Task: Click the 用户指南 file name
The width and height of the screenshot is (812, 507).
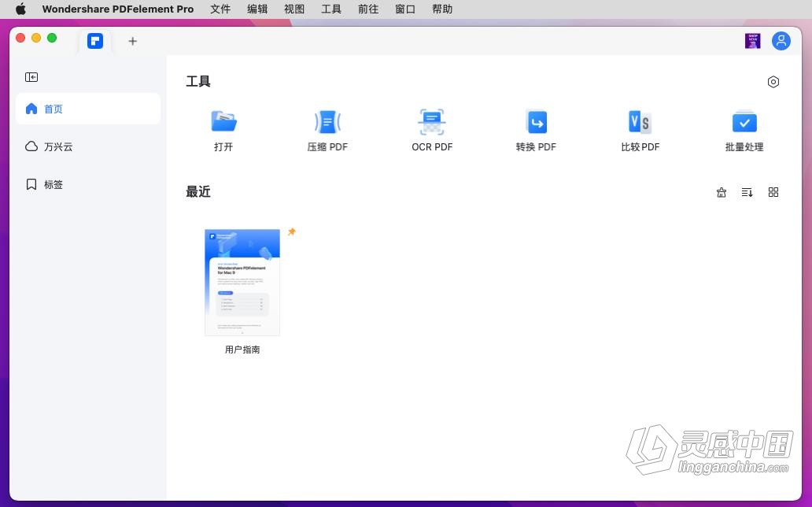Action: click(x=242, y=350)
